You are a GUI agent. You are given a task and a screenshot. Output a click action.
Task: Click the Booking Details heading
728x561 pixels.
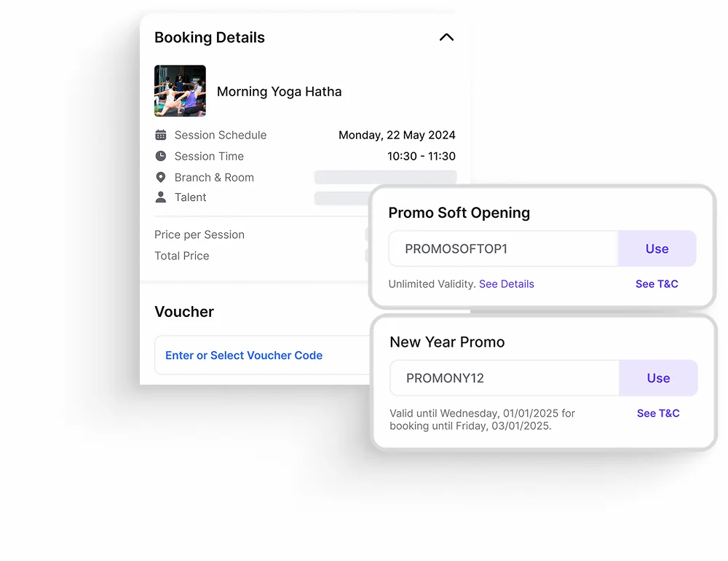(x=210, y=38)
